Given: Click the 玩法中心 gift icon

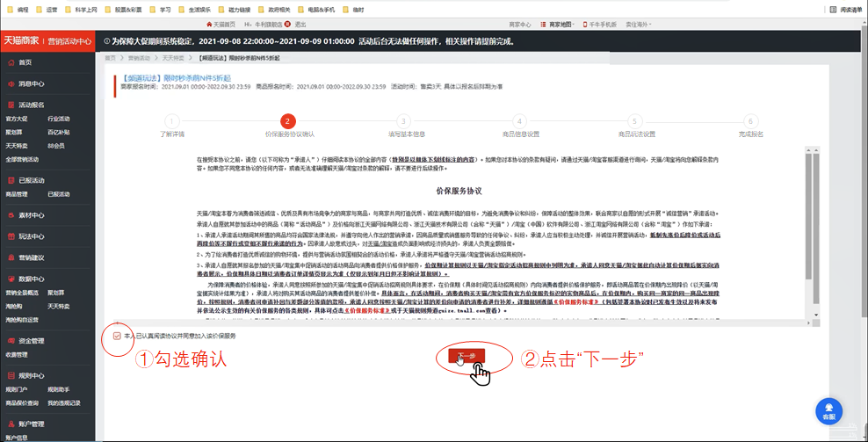Looking at the screenshot, I should click(x=11, y=236).
